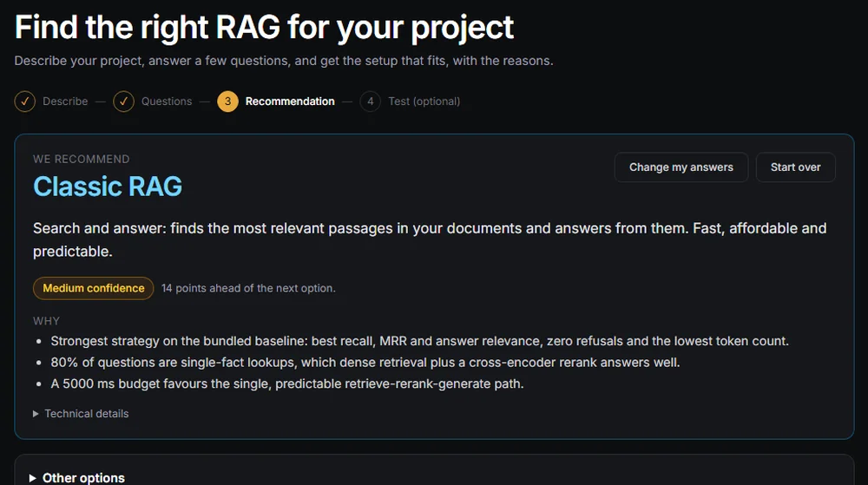Click the step 3 Recommendation circle

coord(227,102)
